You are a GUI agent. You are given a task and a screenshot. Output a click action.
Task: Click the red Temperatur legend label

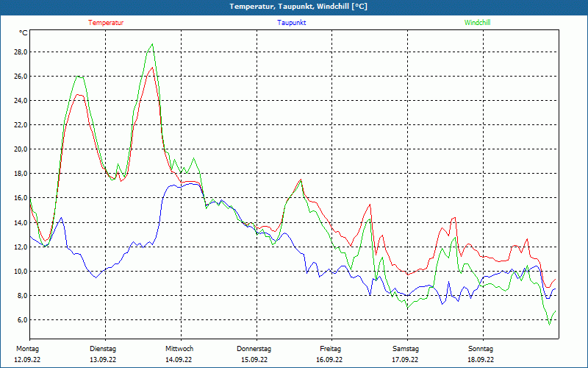tap(106, 23)
